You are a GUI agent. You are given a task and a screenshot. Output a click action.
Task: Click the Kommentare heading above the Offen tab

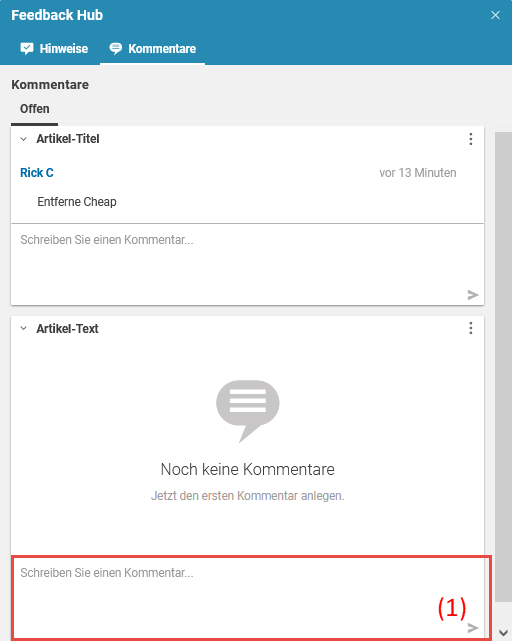tap(50, 85)
